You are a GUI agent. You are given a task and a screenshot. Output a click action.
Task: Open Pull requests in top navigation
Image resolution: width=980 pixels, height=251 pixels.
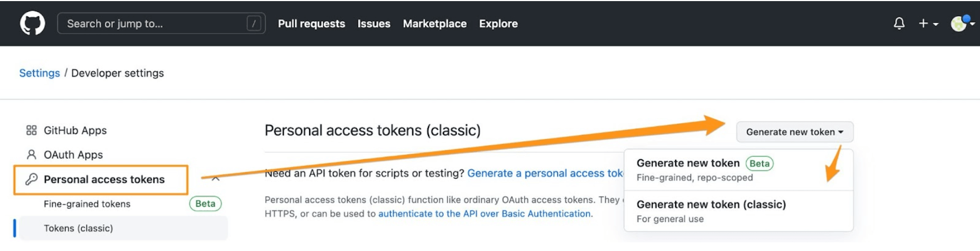point(311,24)
